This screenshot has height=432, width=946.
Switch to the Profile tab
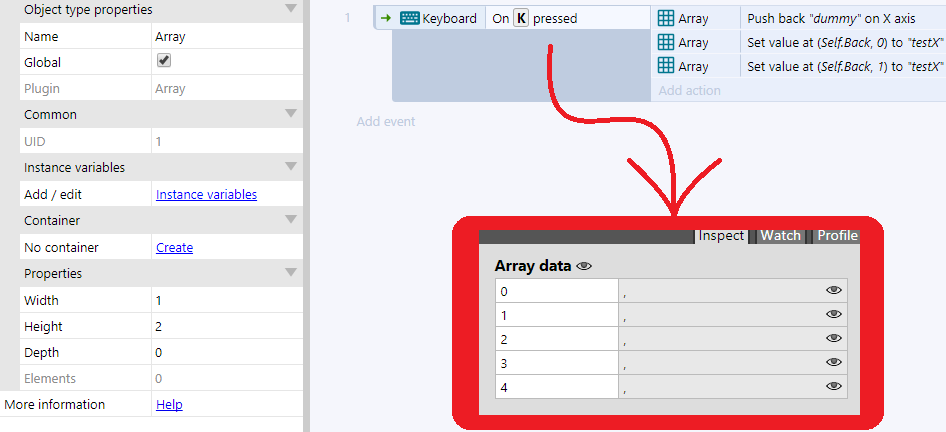click(x=837, y=236)
